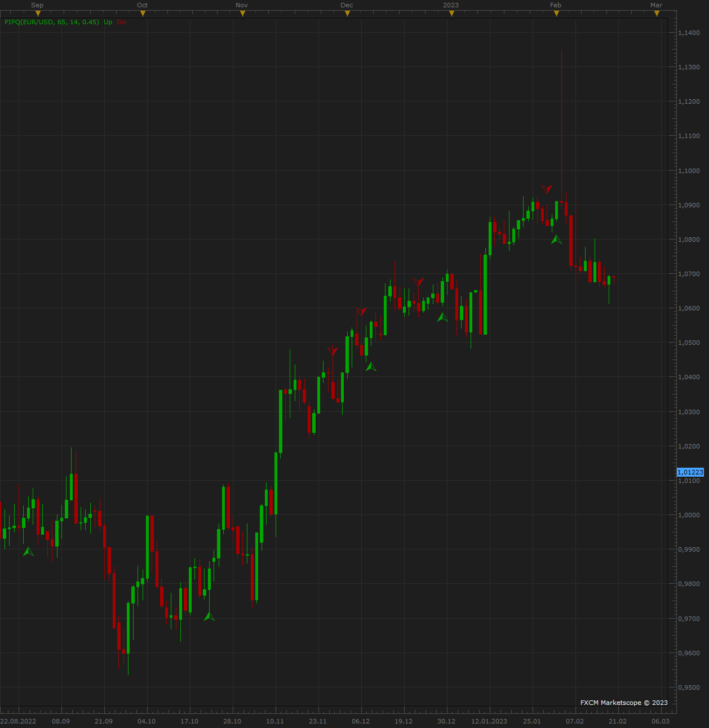Click the 0,9500 price axis label

(689, 687)
